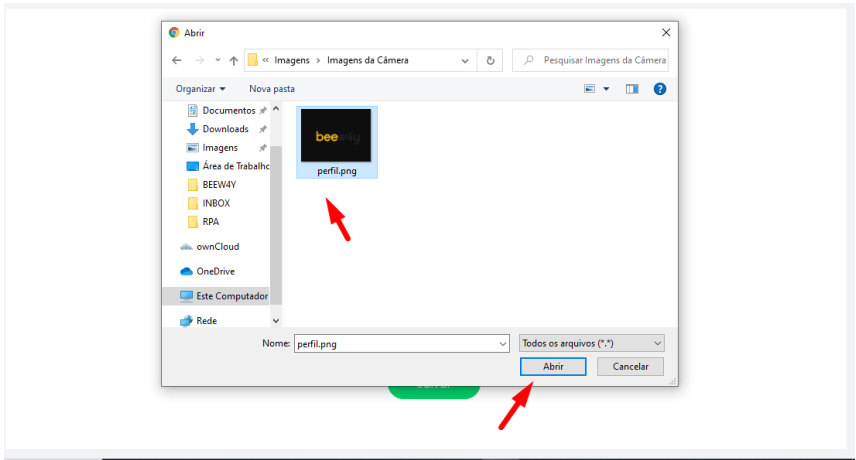The height and width of the screenshot is (460, 856).
Task: Click the sidebar scroll-down arrow
Action: pos(276,321)
